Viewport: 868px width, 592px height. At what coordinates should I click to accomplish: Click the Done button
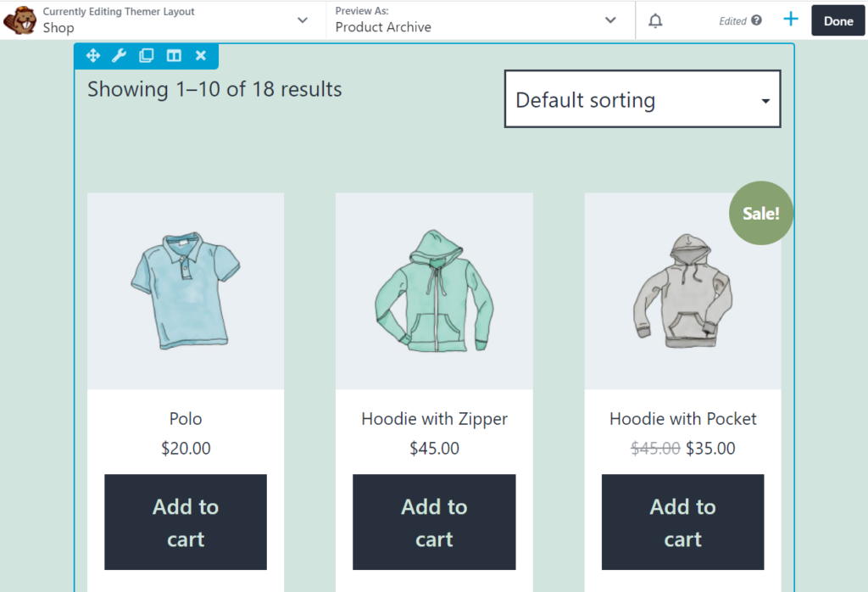pyautogui.click(x=837, y=20)
